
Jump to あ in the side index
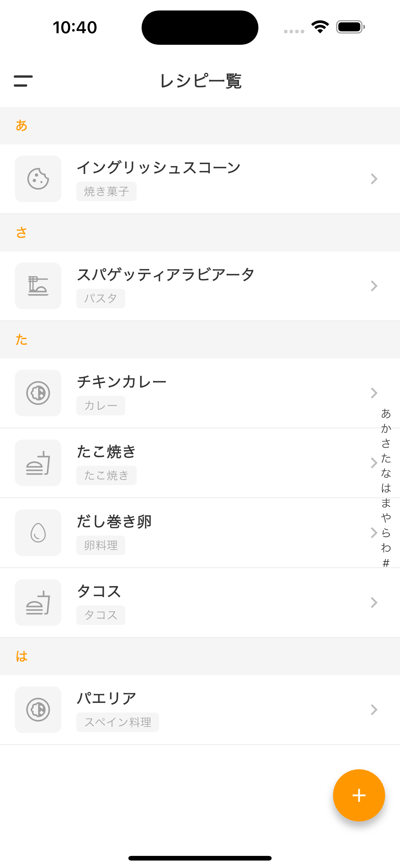coord(386,414)
